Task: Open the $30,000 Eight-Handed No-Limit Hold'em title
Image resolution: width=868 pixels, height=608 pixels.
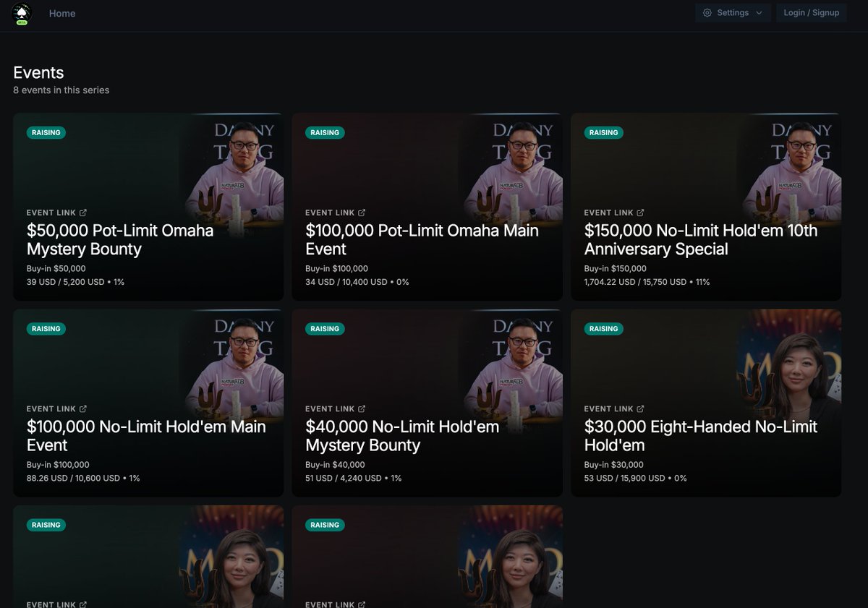Action: tap(701, 436)
